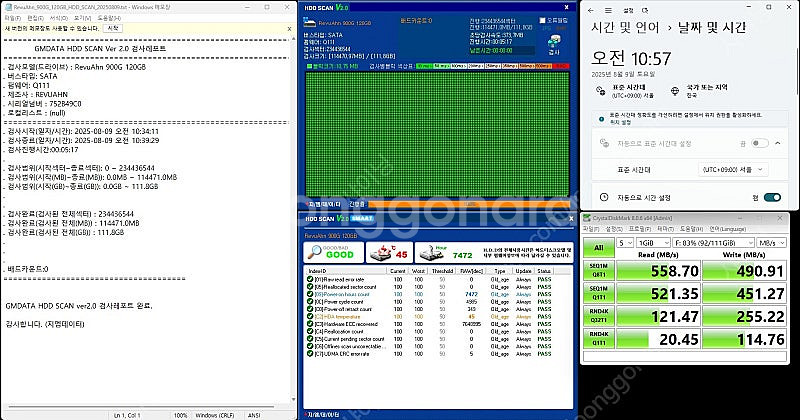
Task: Open the Notepad Format menu
Action: pyautogui.click(x=59, y=18)
